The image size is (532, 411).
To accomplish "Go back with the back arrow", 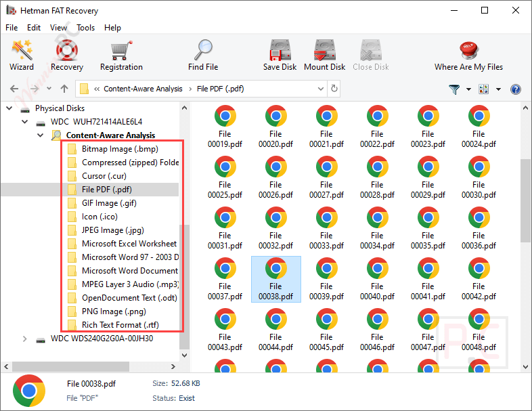I will (x=14, y=89).
